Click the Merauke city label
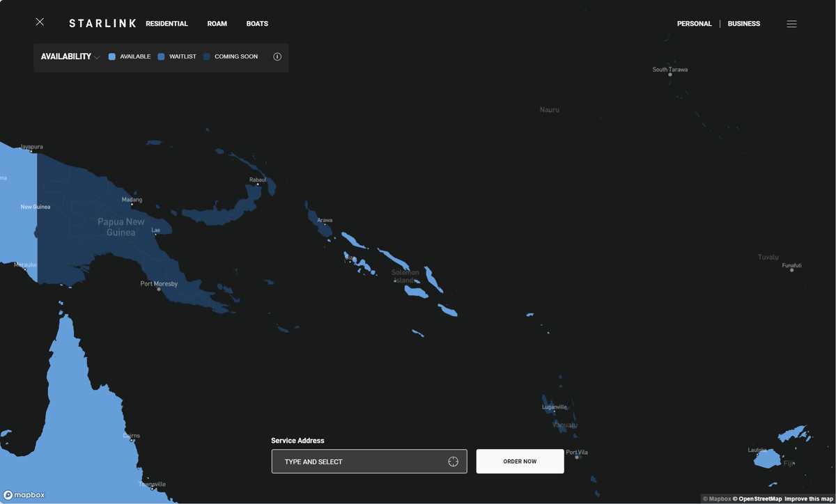Viewport: 836px width, 504px height. pos(25,265)
